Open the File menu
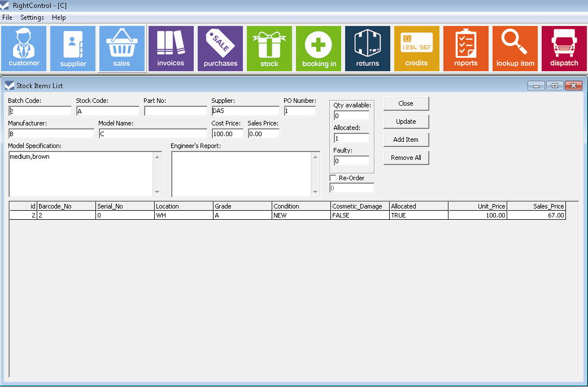 pyautogui.click(x=7, y=18)
